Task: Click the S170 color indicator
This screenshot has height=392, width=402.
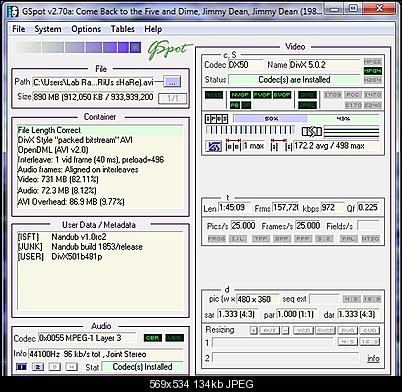Action: [353, 105]
